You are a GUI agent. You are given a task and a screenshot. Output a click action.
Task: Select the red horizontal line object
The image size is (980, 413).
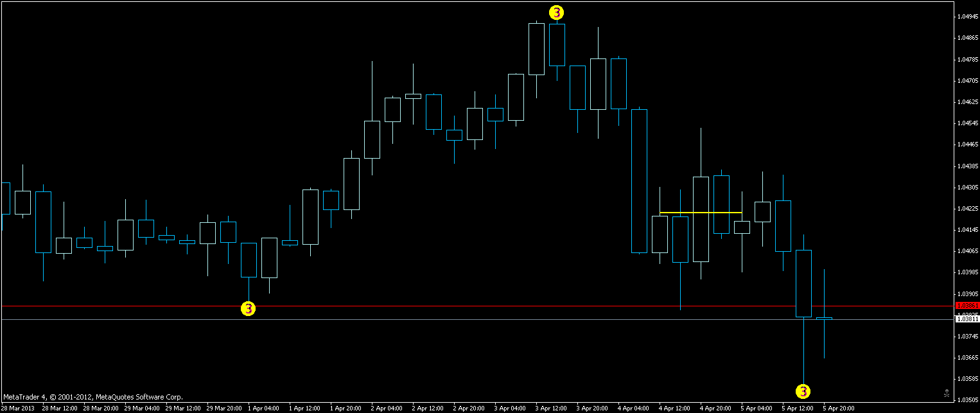[450, 307]
